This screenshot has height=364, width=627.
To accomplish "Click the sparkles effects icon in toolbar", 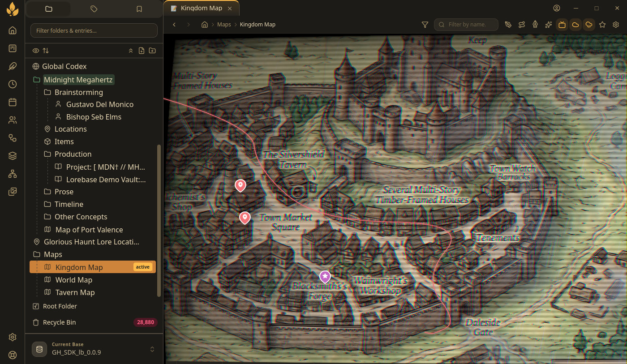I will coord(548,25).
